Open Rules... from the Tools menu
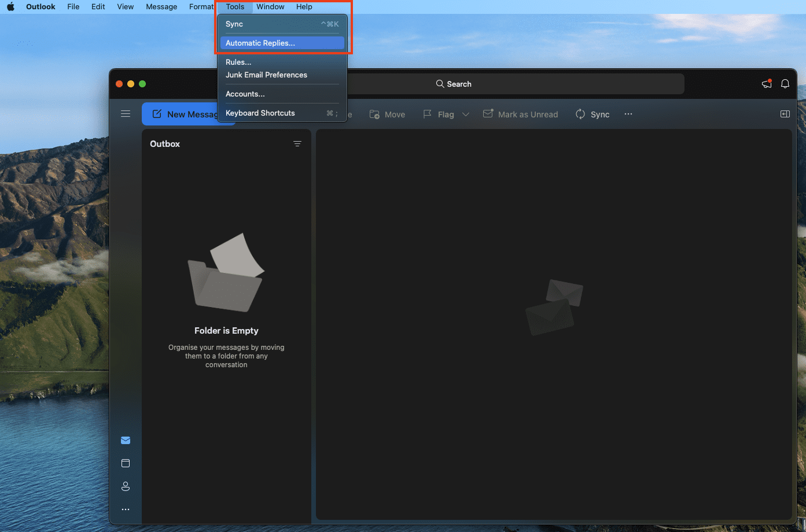The image size is (806, 532). 282,62
